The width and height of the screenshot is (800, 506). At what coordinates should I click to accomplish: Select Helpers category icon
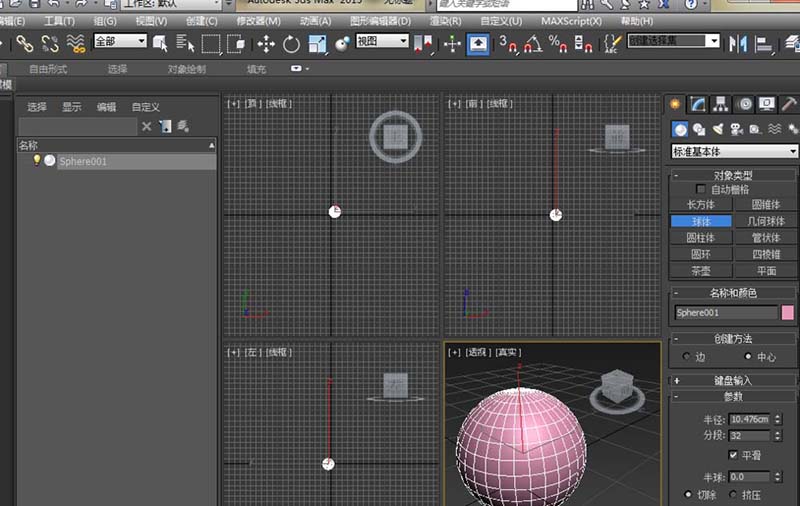(755, 130)
